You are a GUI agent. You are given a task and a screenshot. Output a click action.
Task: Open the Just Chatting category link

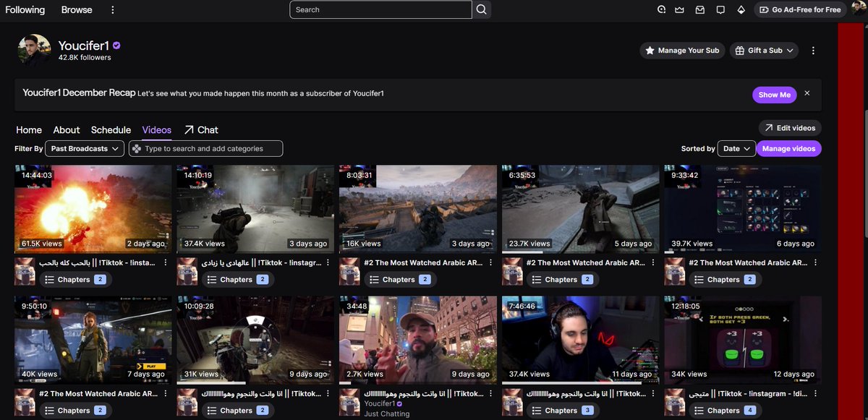pyautogui.click(x=387, y=414)
